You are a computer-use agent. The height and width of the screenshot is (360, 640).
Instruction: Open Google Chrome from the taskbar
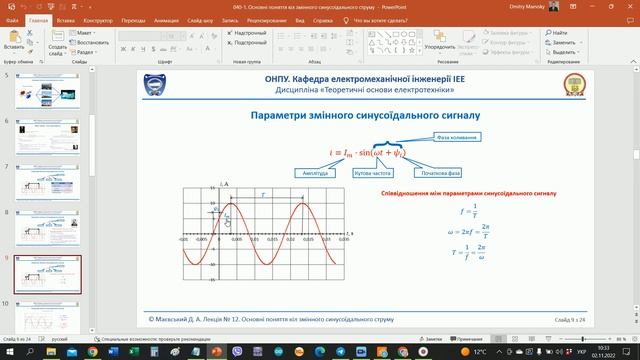point(93,351)
